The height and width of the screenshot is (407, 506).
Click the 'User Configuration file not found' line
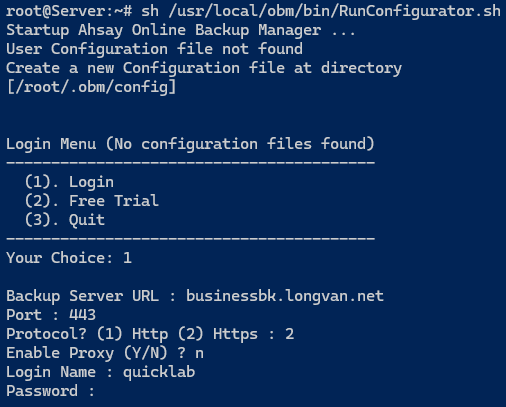154,49
